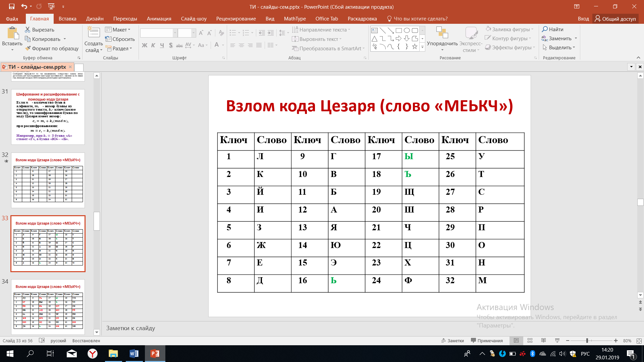Click the Undo arrow icon

pyautogui.click(x=24, y=6)
